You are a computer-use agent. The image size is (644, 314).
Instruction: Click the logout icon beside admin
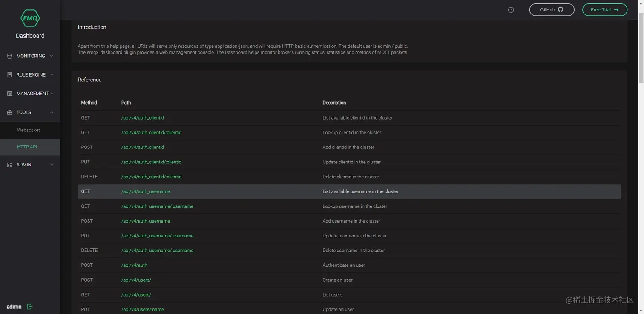point(29,307)
